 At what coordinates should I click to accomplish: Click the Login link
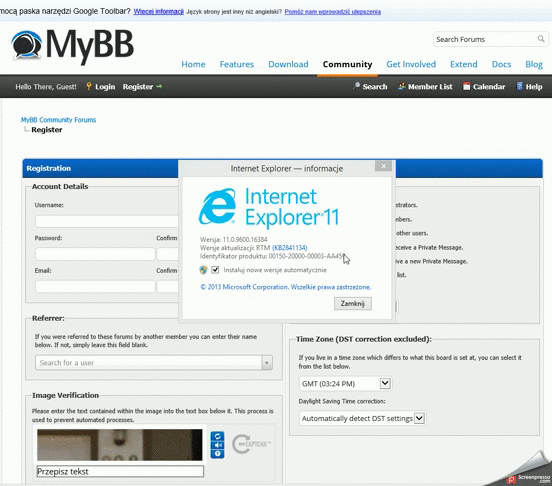tap(105, 87)
